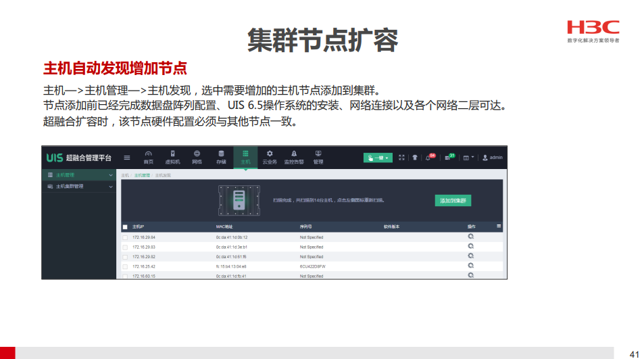
Task: Click details icon for host 172.16.60.15
Action: point(471,275)
